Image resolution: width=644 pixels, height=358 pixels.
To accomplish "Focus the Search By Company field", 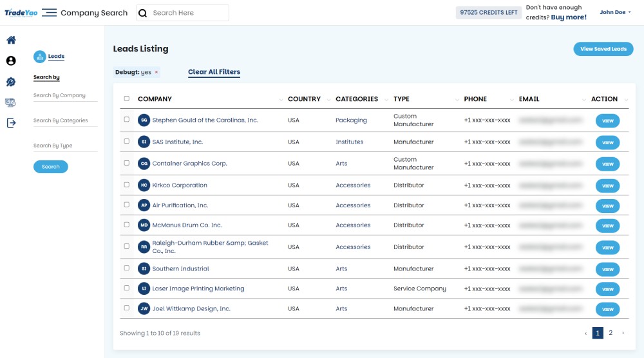I will point(64,95).
